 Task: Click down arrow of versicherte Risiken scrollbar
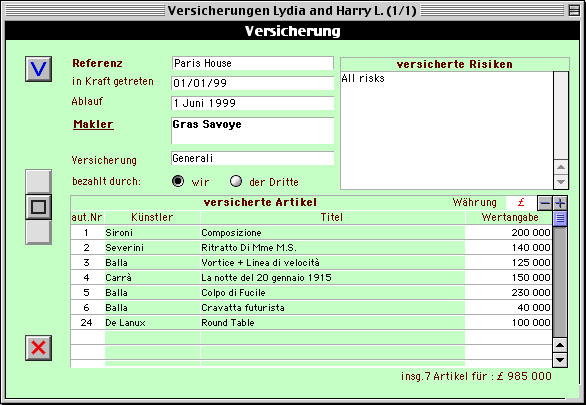[x=561, y=182]
